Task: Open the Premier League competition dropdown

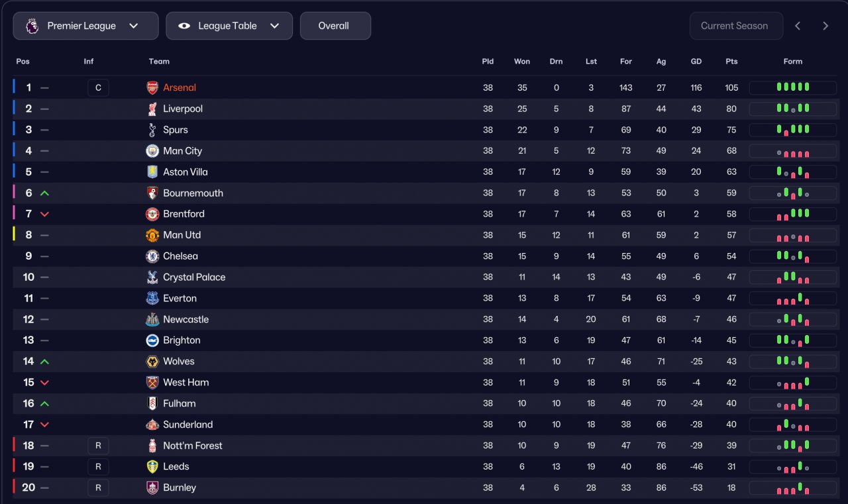Action: click(x=85, y=26)
